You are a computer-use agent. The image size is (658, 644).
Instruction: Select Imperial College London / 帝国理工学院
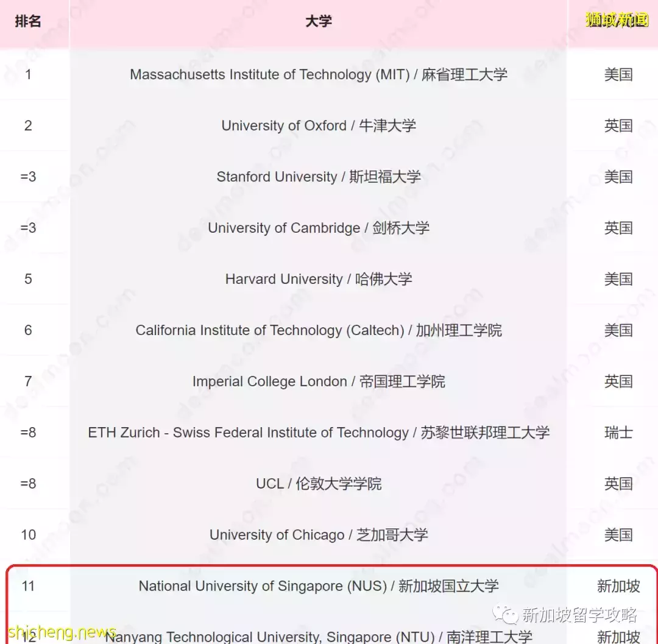click(x=319, y=382)
